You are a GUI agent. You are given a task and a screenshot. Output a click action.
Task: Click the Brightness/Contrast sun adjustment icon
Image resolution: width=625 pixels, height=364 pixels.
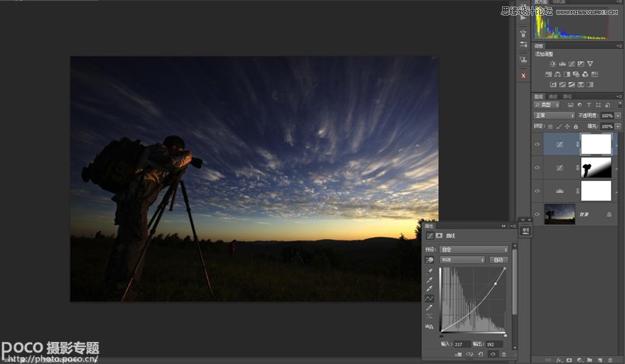click(x=553, y=64)
